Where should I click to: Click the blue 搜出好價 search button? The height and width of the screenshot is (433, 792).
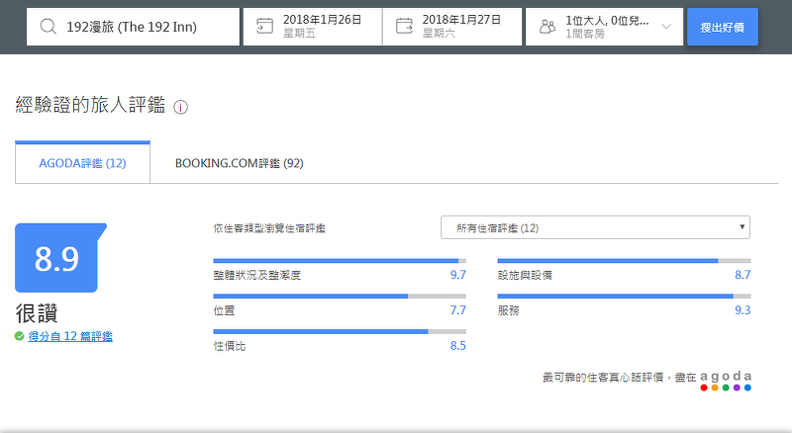tap(722, 27)
